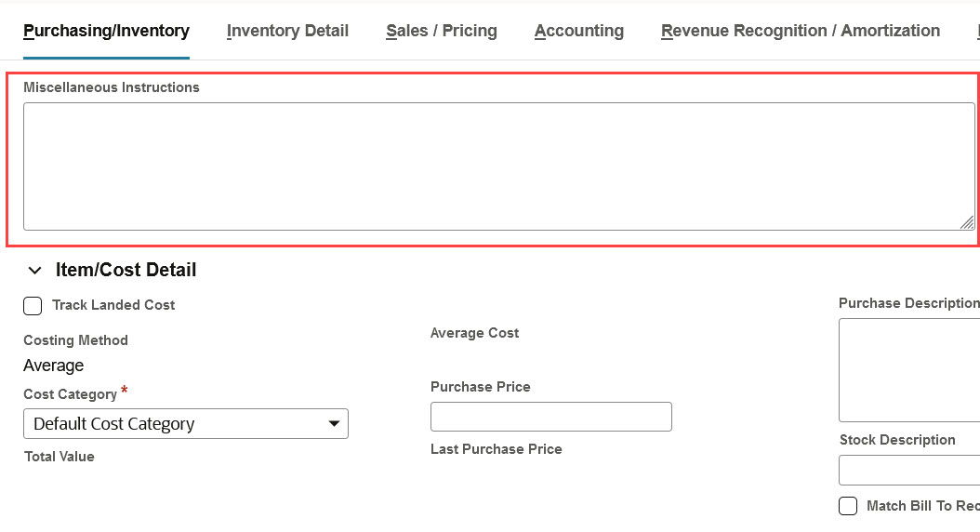The height and width of the screenshot is (532, 980).
Task: Go to the Accounting tab
Action: (578, 31)
